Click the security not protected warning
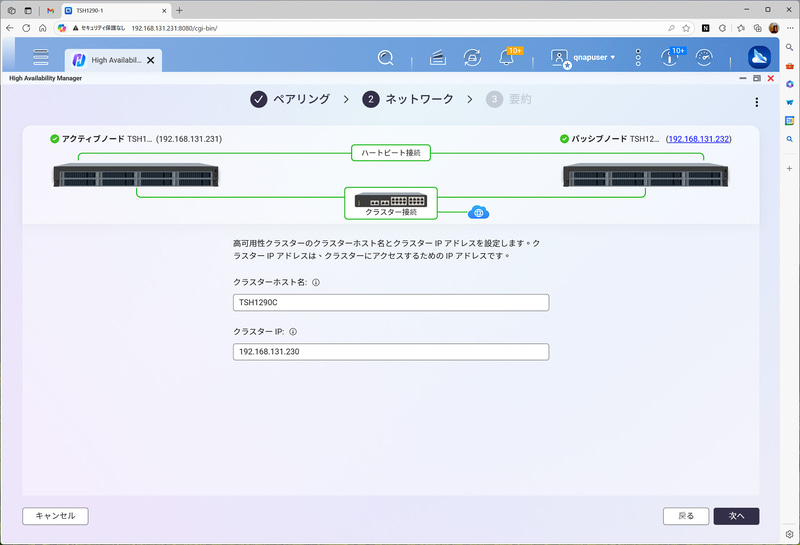The width and height of the screenshot is (800, 545). (98, 28)
